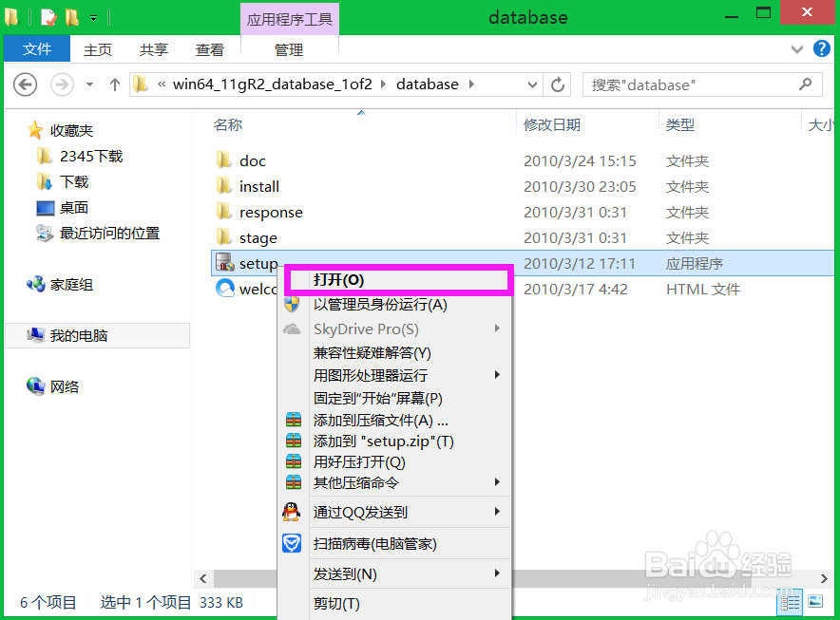Choose 添加到压缩文件(A) ...

[394, 421]
